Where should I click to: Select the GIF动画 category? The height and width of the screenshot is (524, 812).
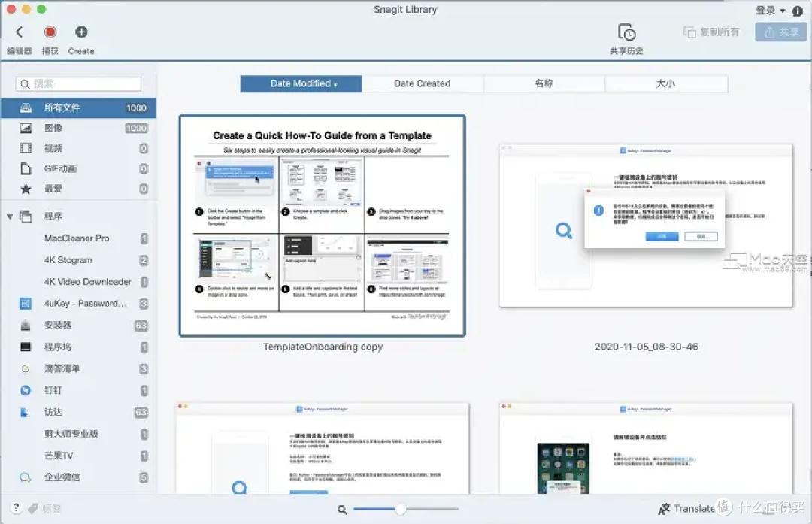79,168
